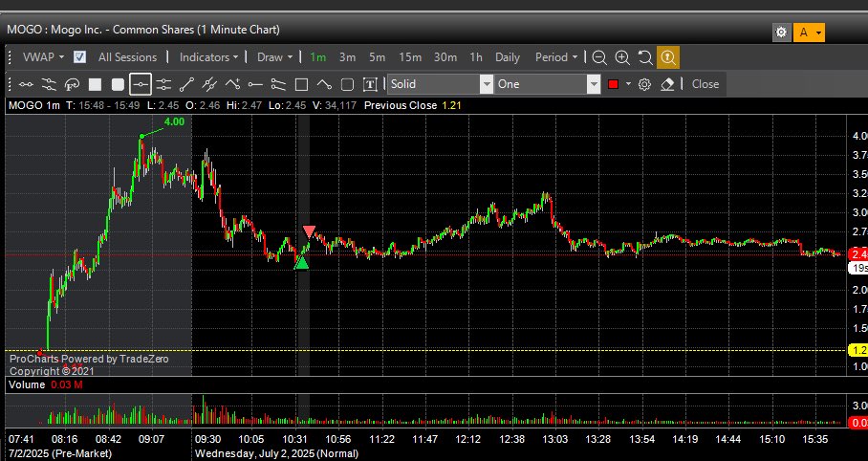Screen dimensions: 868x461
Task: Click Wednesday, July 2, 2025 (Normal) label
Action: 276,453
